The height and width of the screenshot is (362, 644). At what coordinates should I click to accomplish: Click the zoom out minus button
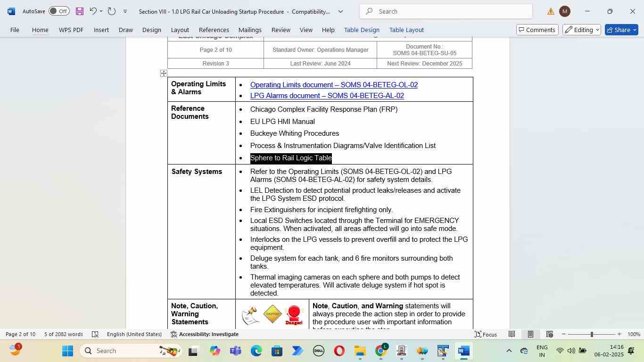pyautogui.click(x=564, y=334)
